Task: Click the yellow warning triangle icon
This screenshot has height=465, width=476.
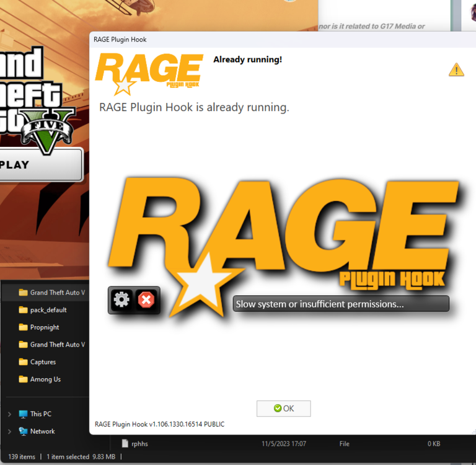Action: pos(456,69)
